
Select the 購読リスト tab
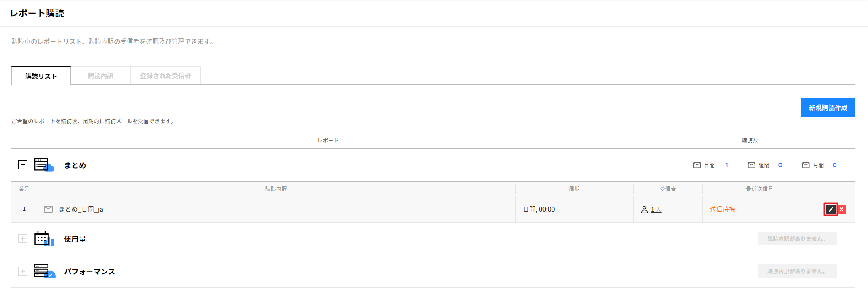coord(41,76)
